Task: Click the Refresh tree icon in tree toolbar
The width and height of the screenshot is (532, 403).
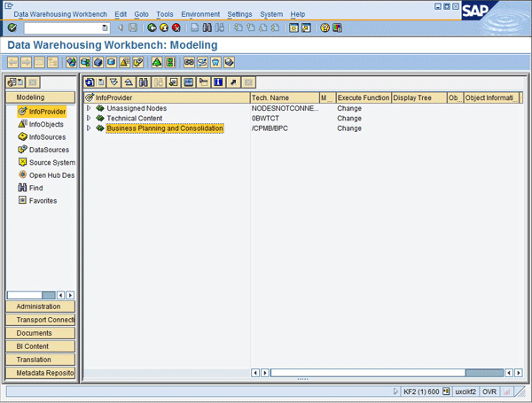Action: [x=90, y=82]
